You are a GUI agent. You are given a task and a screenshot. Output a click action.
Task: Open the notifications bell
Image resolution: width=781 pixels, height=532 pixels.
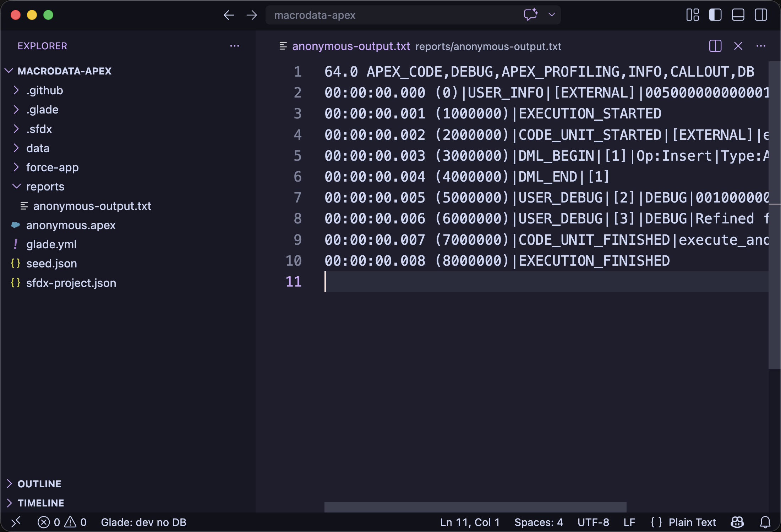point(765,522)
